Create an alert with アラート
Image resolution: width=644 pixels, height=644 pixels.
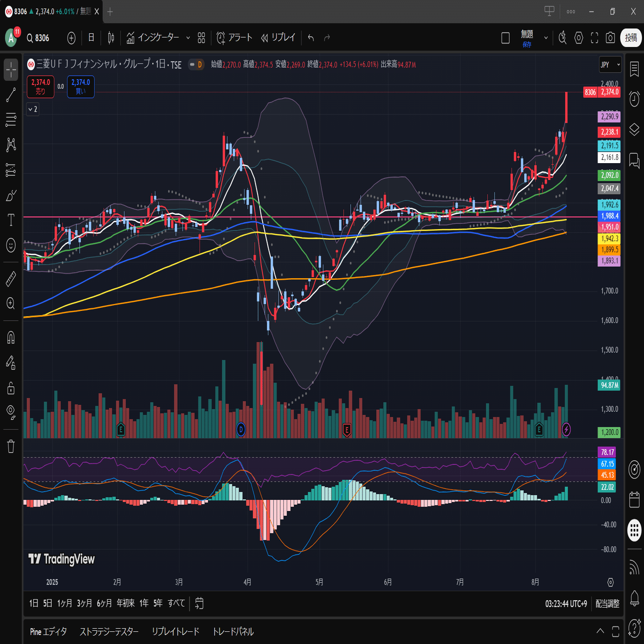234,37
